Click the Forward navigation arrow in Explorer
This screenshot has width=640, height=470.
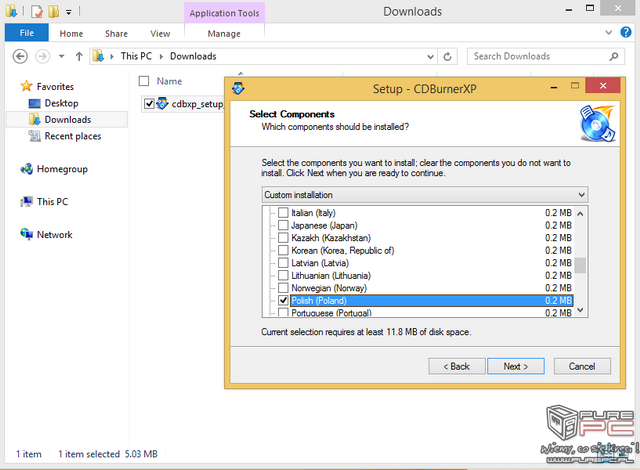[x=42, y=56]
